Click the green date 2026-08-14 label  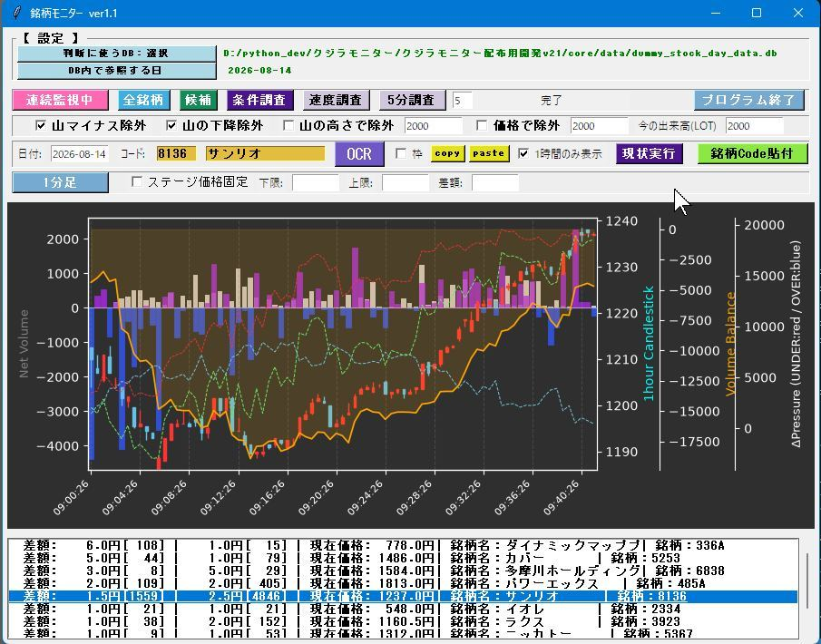click(x=259, y=70)
